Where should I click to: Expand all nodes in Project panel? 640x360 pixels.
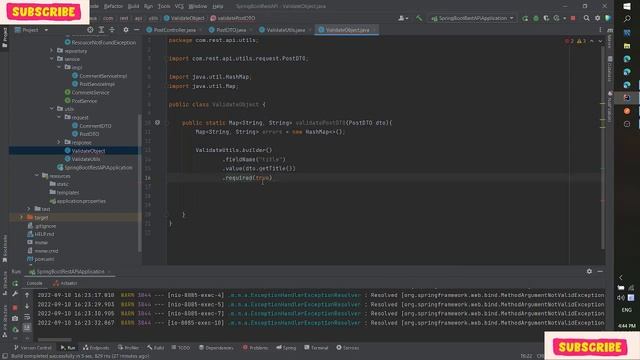tap(101, 30)
